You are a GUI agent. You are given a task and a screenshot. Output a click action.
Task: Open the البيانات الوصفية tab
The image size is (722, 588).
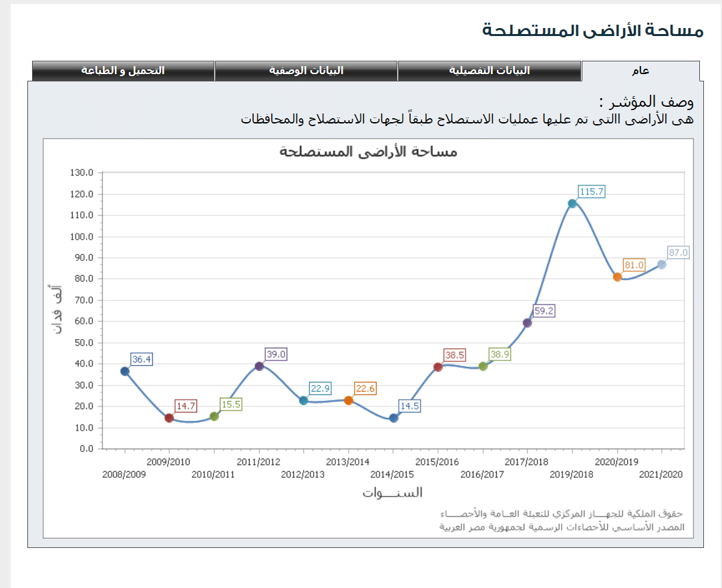pos(307,70)
